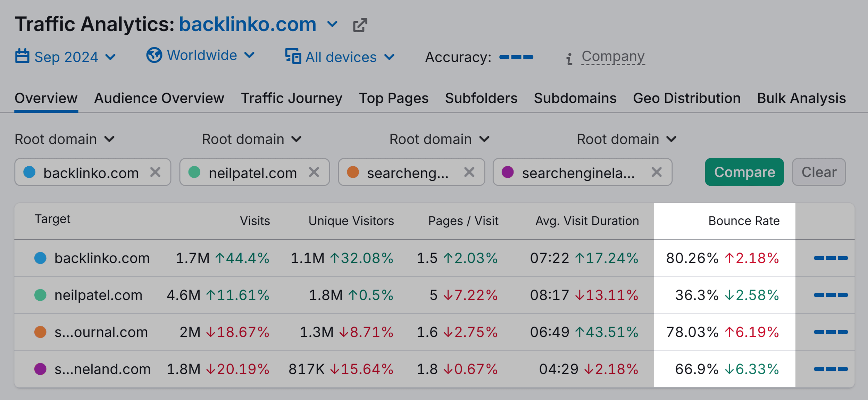Click the green dot in neilpatel.com chip
Screen dimensions: 868x400
[x=194, y=172]
